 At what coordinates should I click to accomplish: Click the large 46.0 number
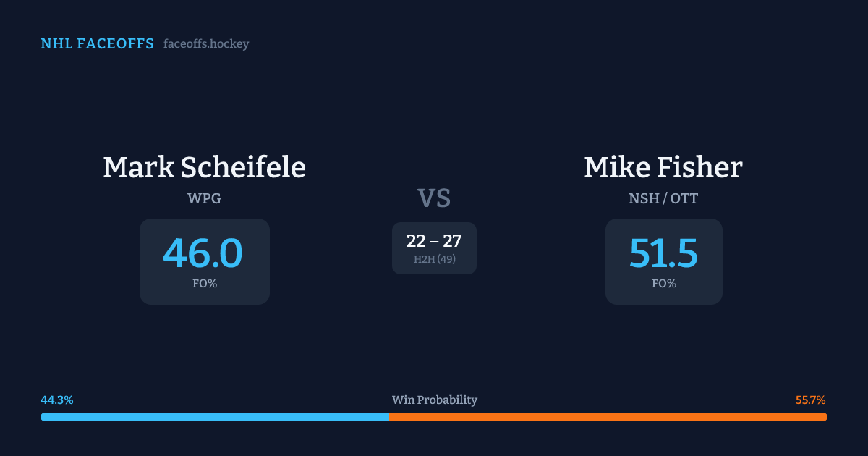(203, 253)
